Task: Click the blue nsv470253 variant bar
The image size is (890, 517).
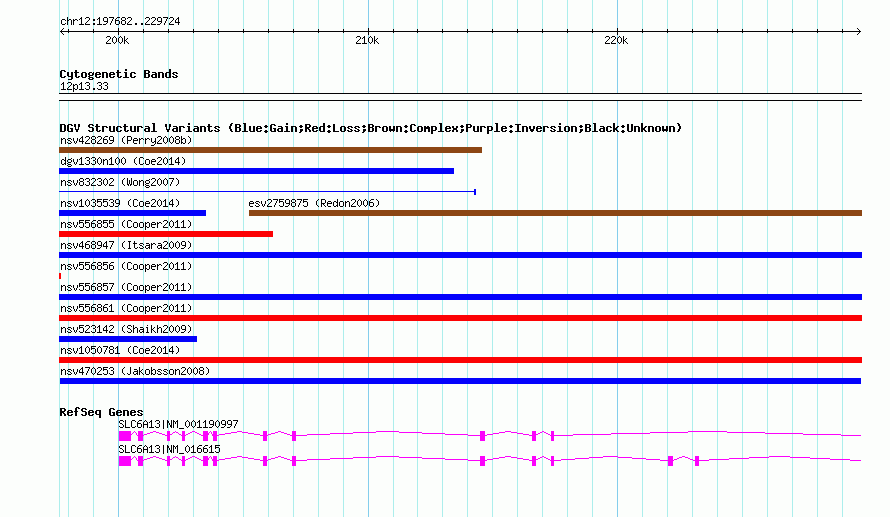Action: (460, 381)
